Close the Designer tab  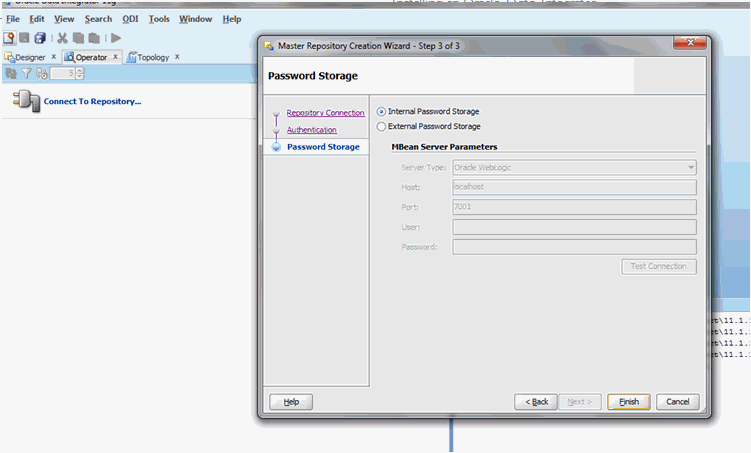tap(54, 57)
